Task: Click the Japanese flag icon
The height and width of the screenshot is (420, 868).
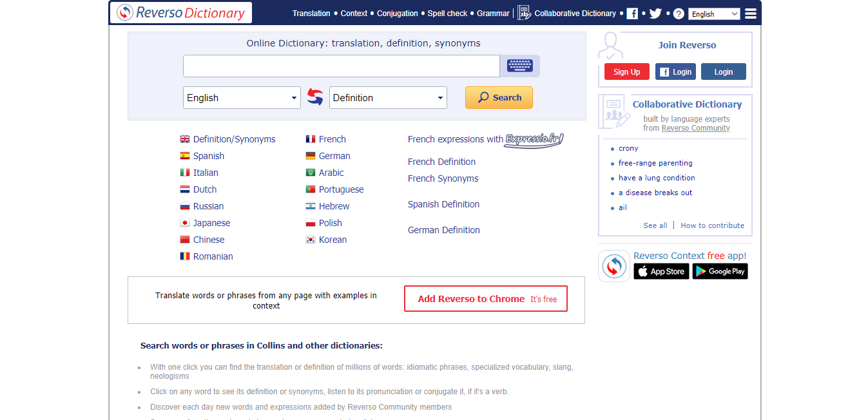Action: point(185,223)
